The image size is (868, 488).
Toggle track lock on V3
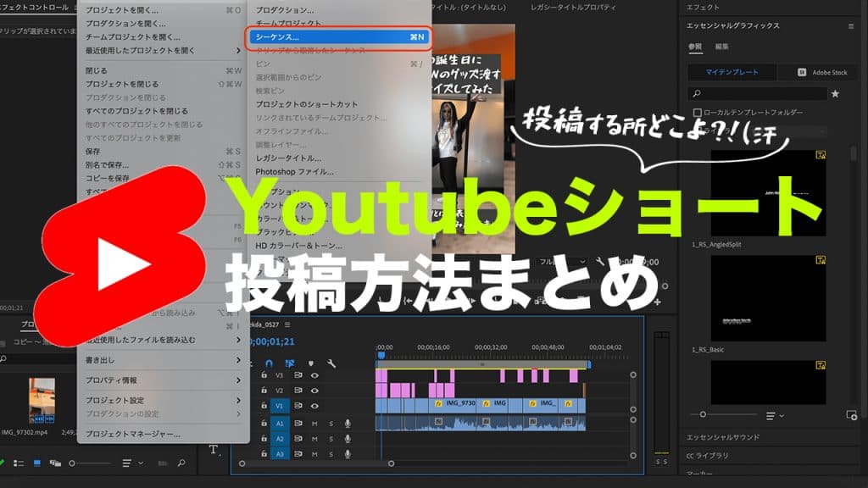[264, 375]
